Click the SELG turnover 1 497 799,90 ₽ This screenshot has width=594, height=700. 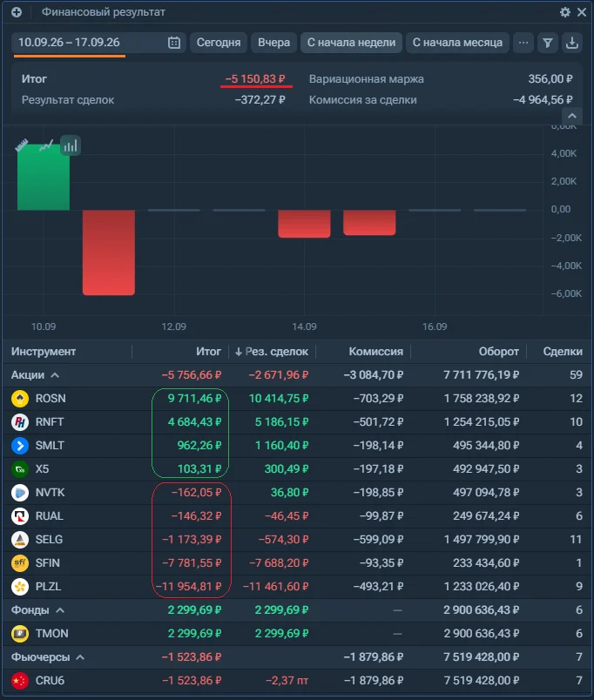click(482, 539)
